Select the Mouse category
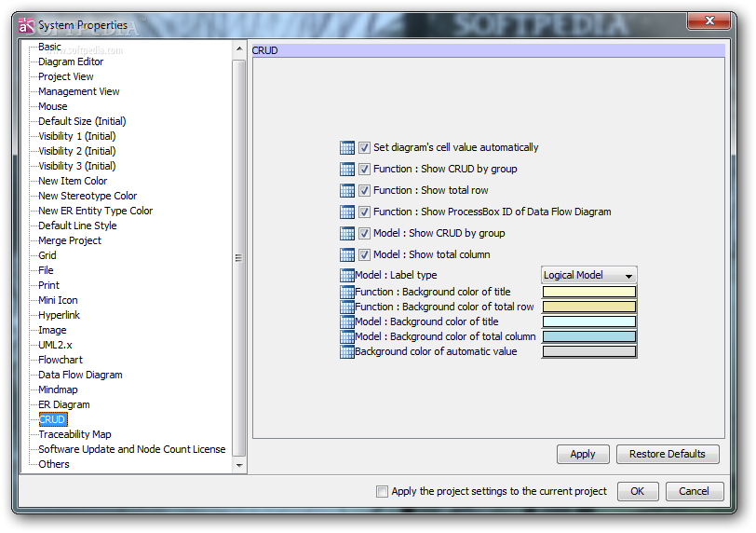756x533 pixels. tap(53, 106)
